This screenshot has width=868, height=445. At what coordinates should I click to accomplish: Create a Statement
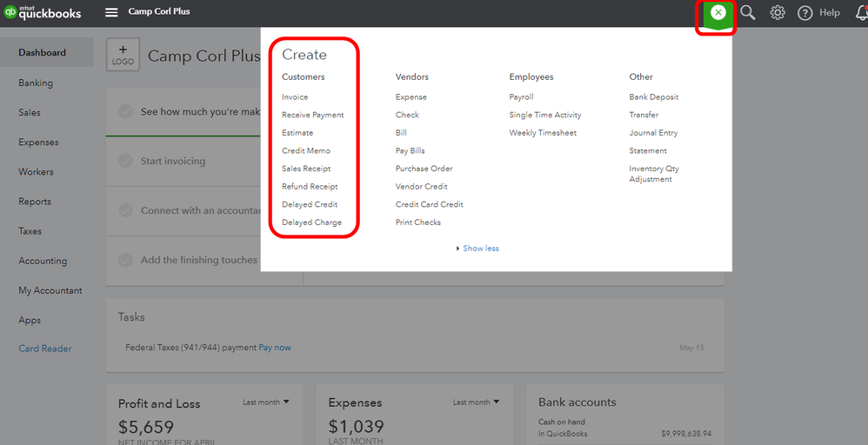648,150
